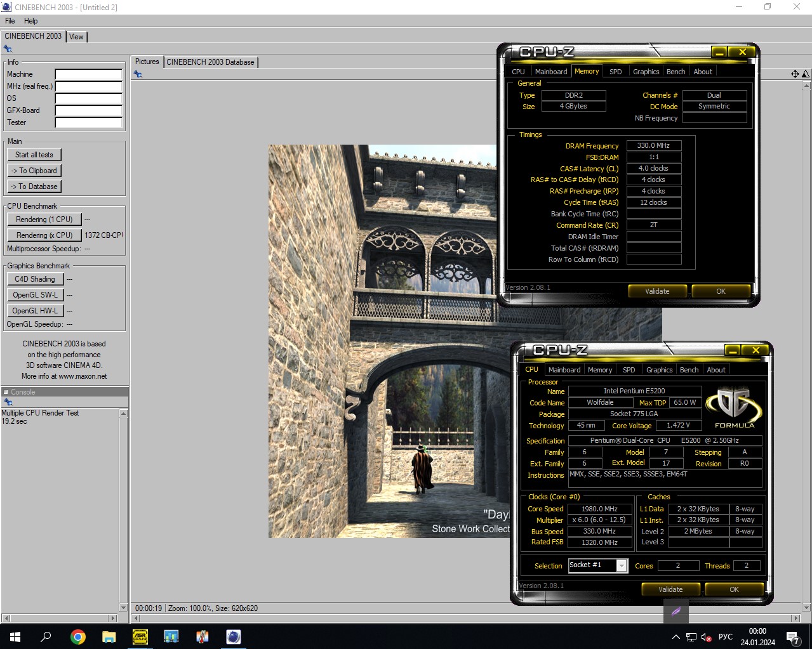Viewport: 812px width, 649px height.
Task: Minimize the CPU-Z CPU window
Action: [x=732, y=350]
